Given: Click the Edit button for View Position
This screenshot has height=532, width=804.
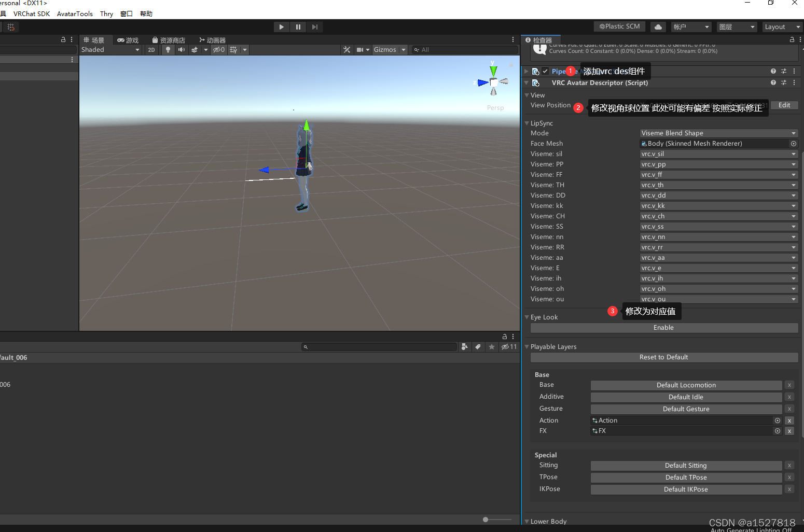Looking at the screenshot, I should click(784, 105).
